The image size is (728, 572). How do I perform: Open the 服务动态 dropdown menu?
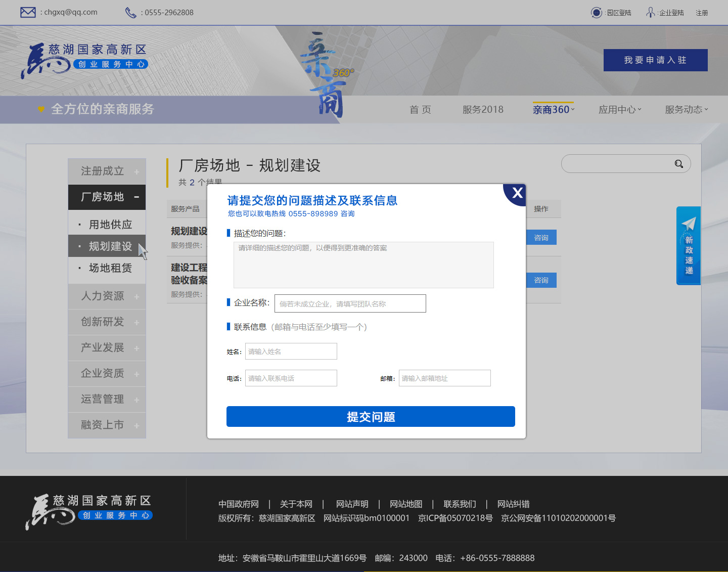(x=686, y=110)
